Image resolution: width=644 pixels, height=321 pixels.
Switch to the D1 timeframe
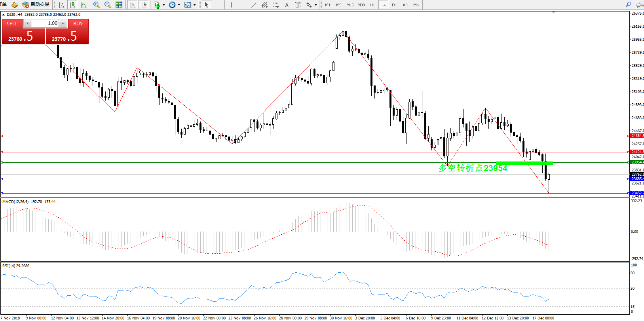click(394, 5)
